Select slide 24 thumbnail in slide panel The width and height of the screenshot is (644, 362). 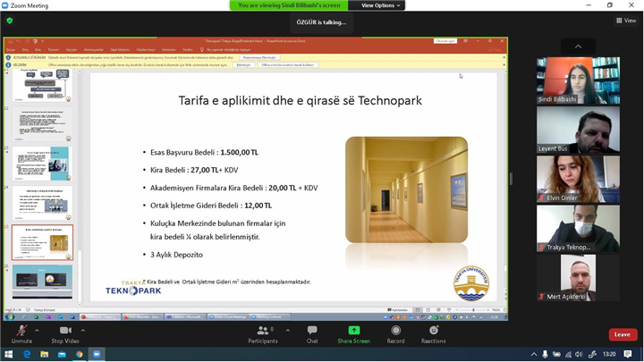coord(42,203)
